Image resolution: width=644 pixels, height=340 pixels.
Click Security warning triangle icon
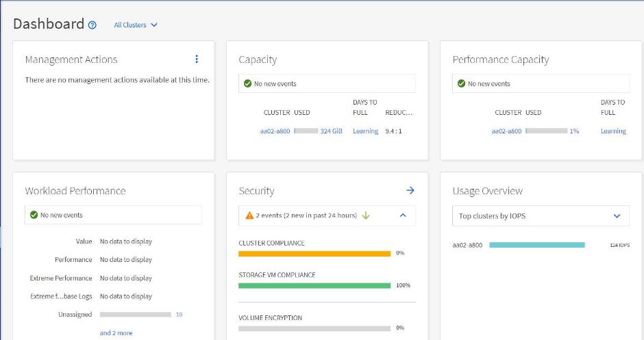click(x=249, y=215)
